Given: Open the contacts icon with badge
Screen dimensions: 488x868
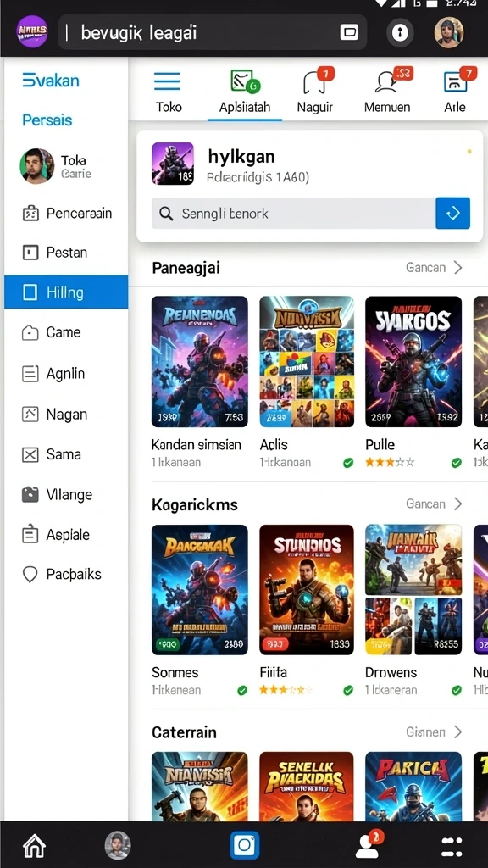Looking at the screenshot, I should pos(369,844).
